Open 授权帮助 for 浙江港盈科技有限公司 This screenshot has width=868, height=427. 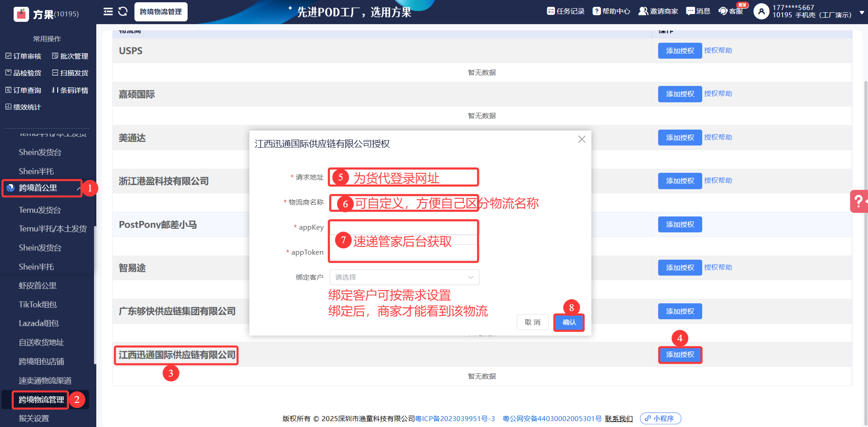(x=718, y=181)
